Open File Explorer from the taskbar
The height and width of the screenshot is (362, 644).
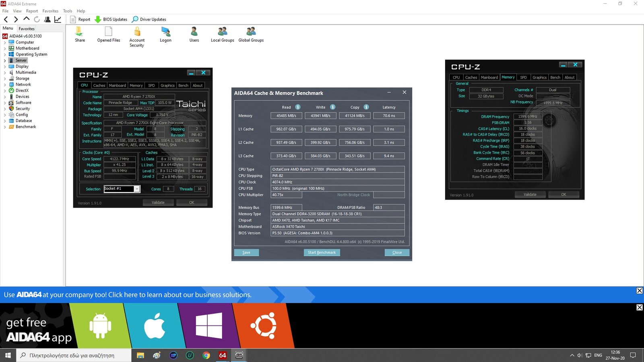140,355
